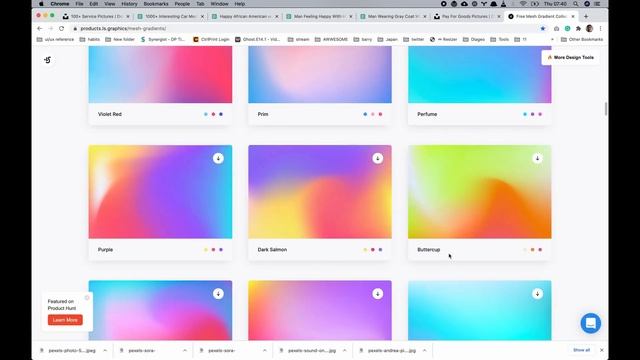Close the Man Wearing Gray Coat tab
This screenshot has height=360, width=640.
tap(424, 16)
